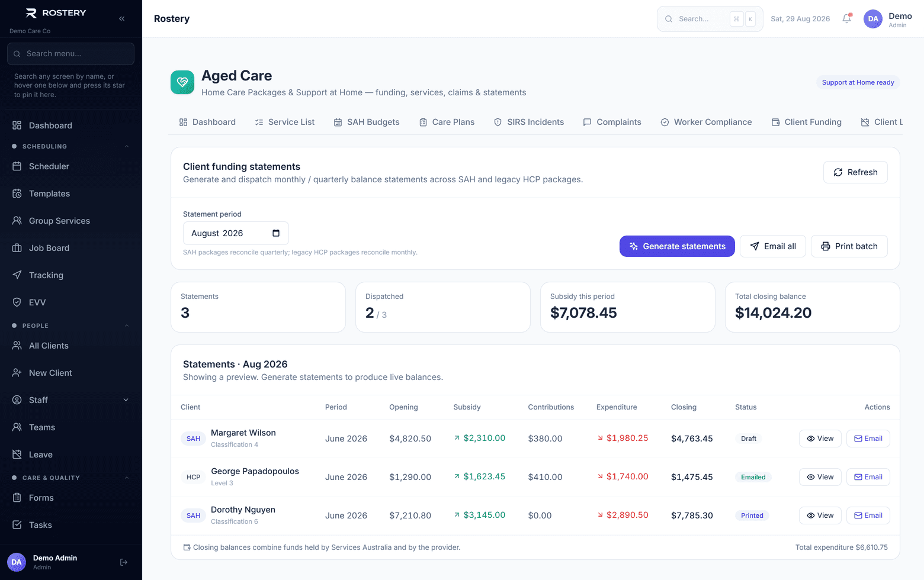The width and height of the screenshot is (924, 580).
Task: Open the Job Board sidebar item
Action: click(71, 248)
